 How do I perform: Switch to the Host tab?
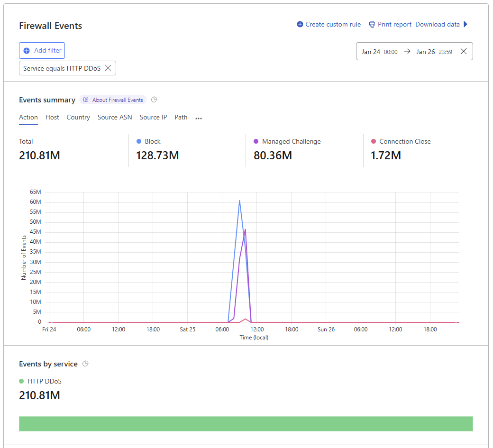click(x=52, y=118)
